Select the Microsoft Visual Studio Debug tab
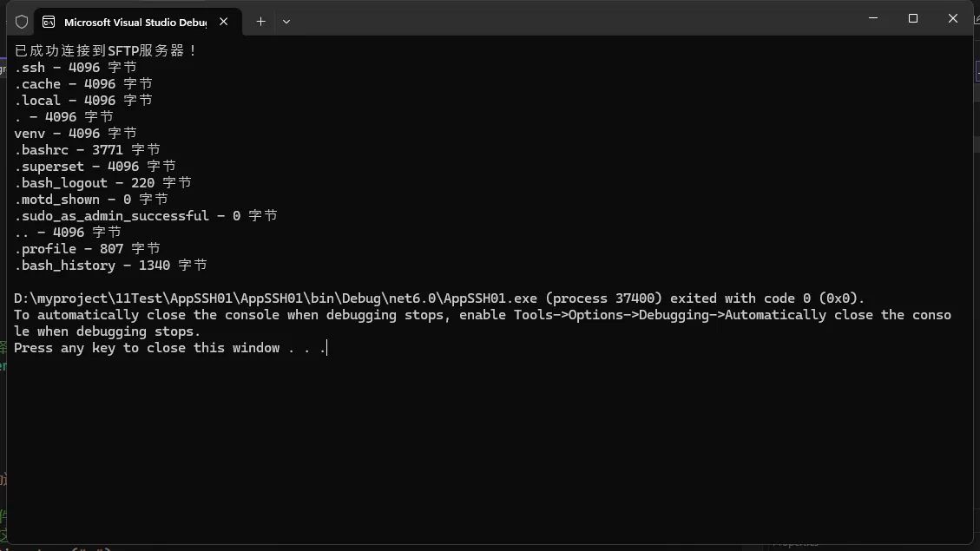The height and width of the screenshot is (551, 980). [135, 22]
